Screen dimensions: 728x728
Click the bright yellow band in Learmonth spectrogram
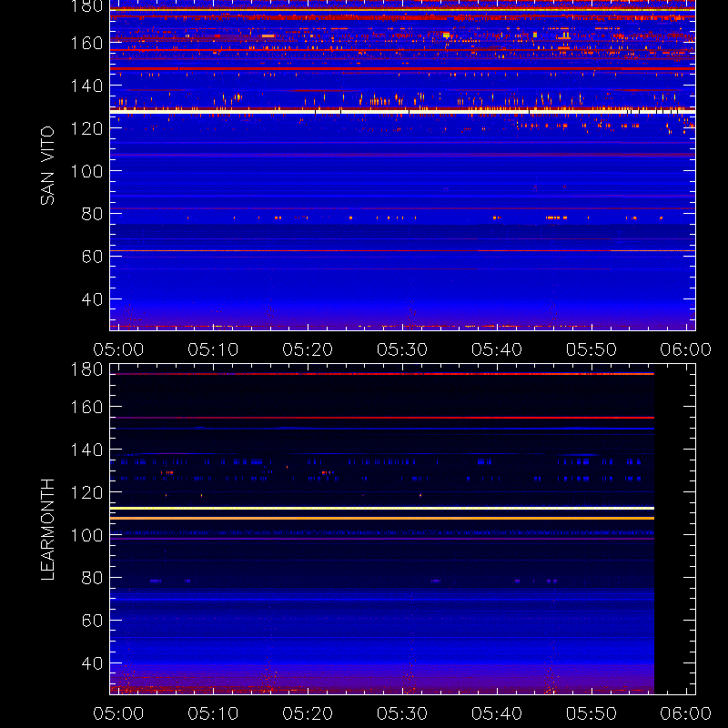coord(382,509)
